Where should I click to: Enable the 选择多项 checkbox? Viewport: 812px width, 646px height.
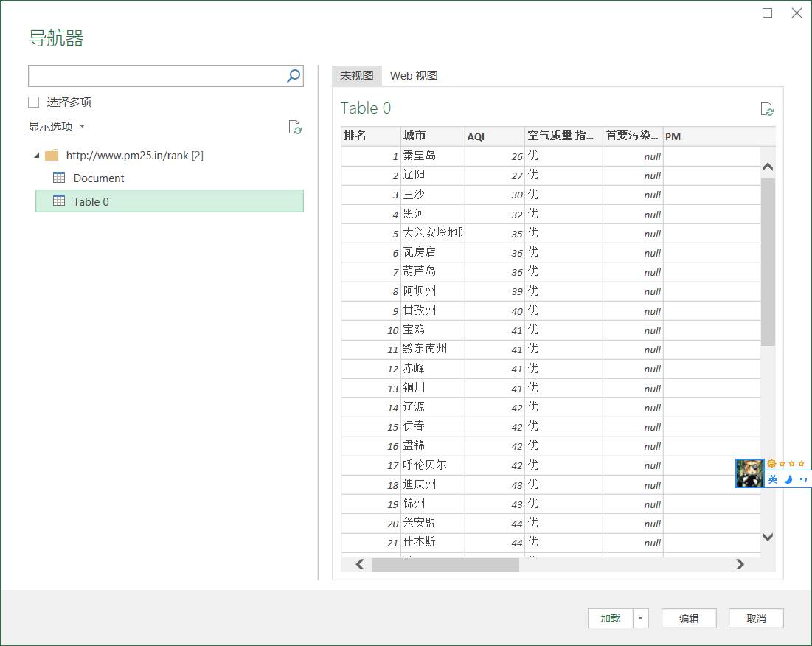(34, 102)
